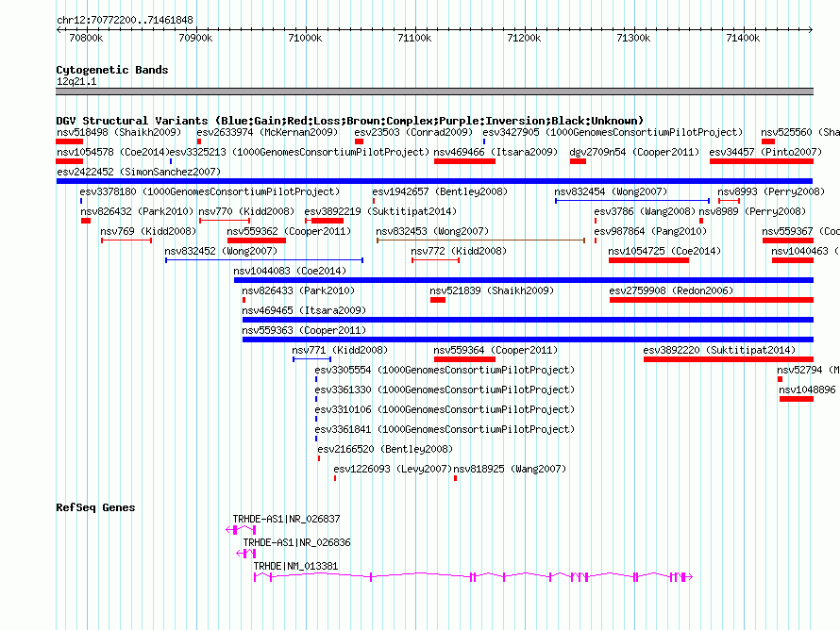This screenshot has height=630, width=840.
Task: Click the red bar under nsv559362 (Cooper2011)
Action: click(257, 240)
